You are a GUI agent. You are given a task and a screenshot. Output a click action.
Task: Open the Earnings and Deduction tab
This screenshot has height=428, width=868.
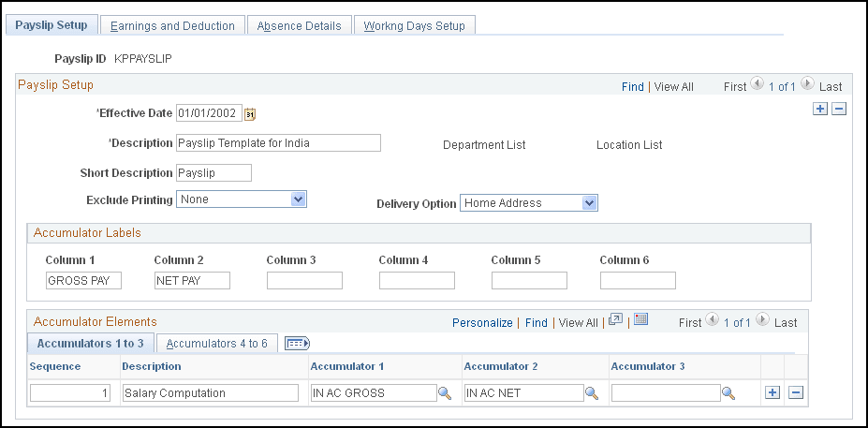172,26
